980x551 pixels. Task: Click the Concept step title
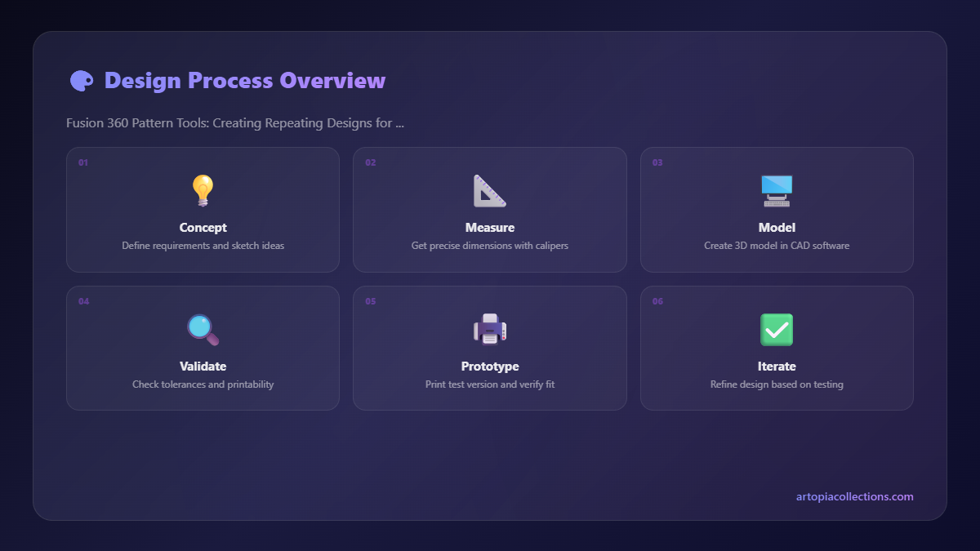coord(203,228)
